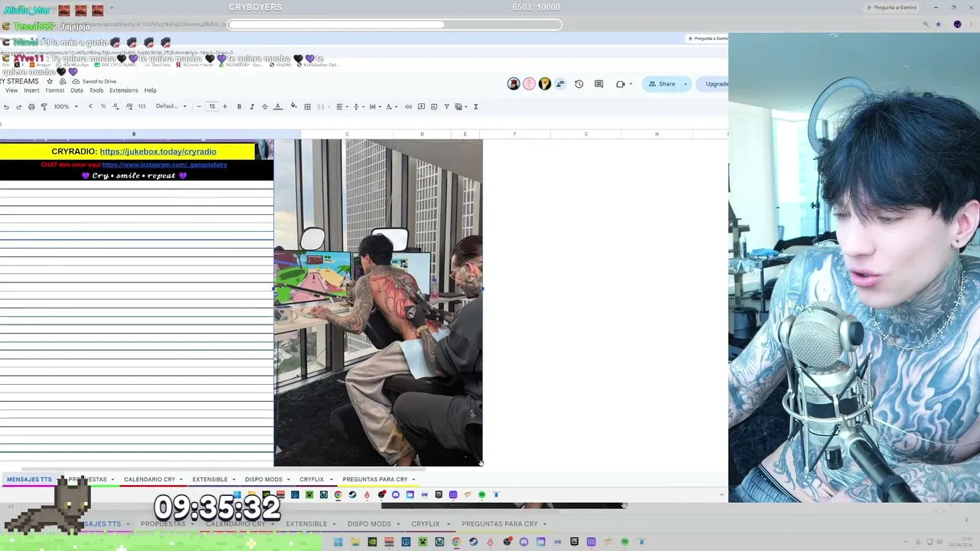Open the Tools menu
980x551 pixels.
[x=96, y=90]
